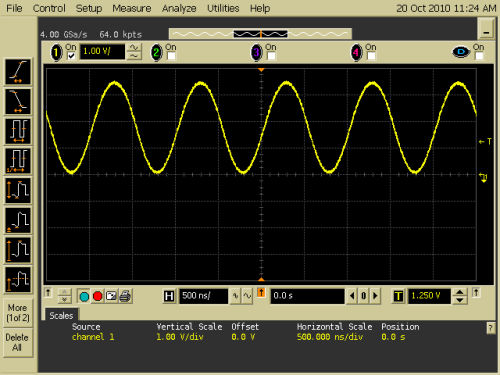This screenshot has width=500, height=375.
Task: Enable the channel 2 On checkbox
Action: (x=171, y=56)
